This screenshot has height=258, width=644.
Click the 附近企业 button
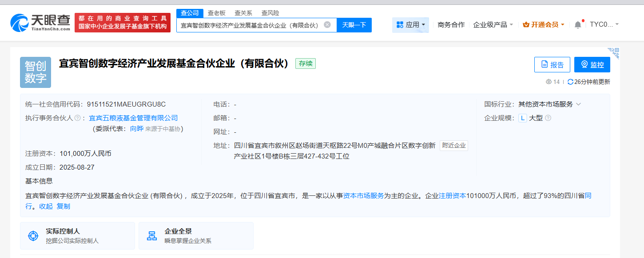pos(454,146)
